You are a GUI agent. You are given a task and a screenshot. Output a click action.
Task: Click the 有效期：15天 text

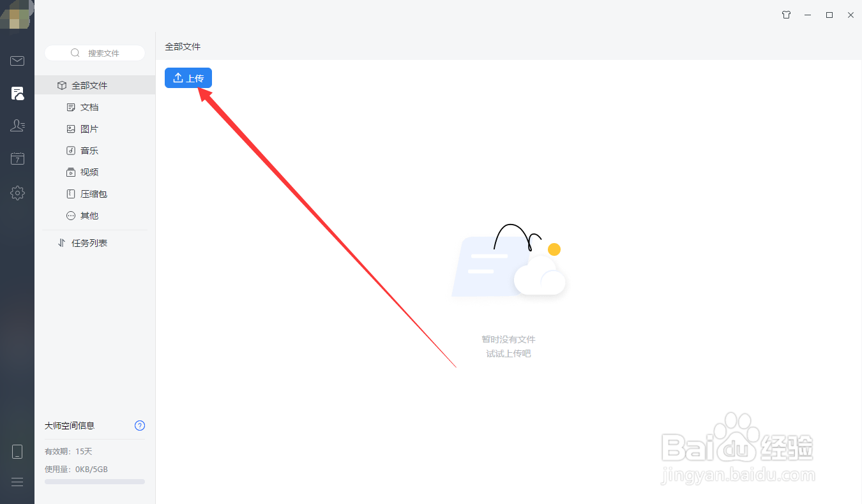[68, 451]
